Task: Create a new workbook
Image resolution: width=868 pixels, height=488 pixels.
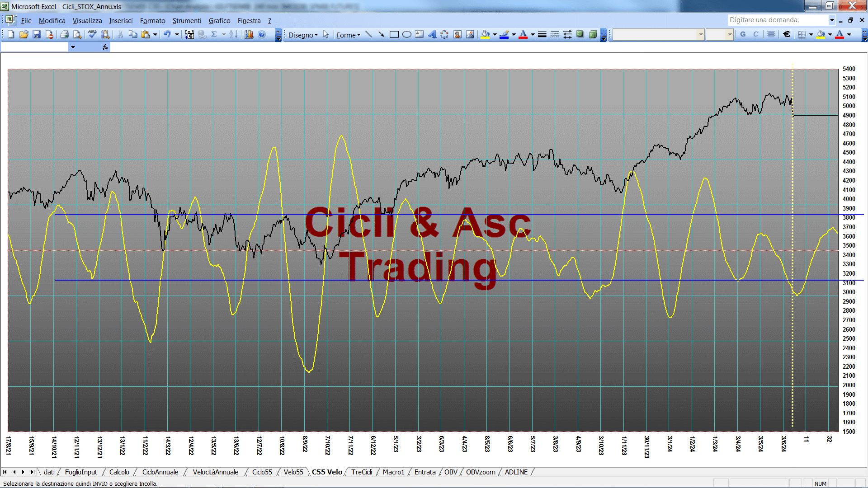Action: click(11, 34)
